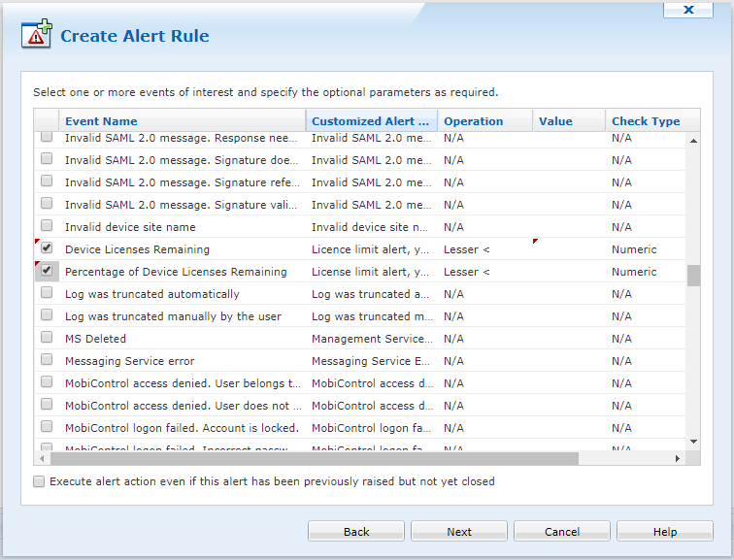Sort by Customized Alert column header
734x560 pixels.
tap(371, 121)
